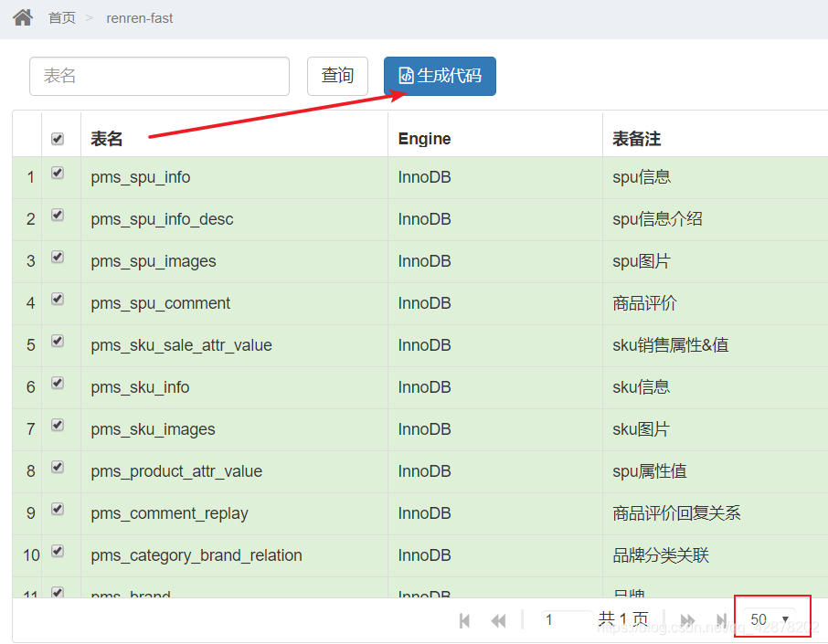Select the pms_spu_comment table name cell
Viewport: 828px width, 644px height.
235,303
